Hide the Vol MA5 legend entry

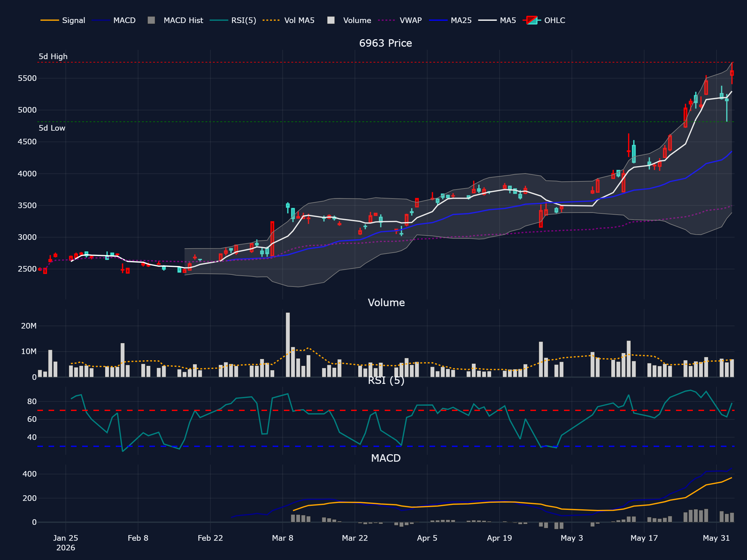[x=289, y=20]
